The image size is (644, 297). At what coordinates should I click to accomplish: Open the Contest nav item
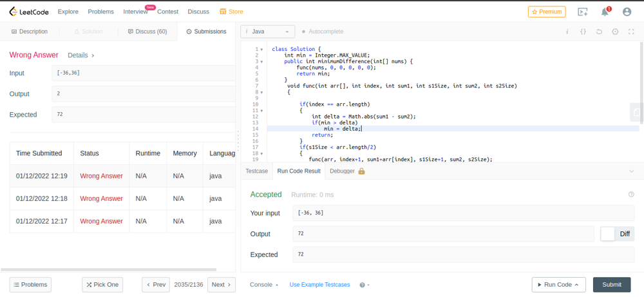point(167,12)
